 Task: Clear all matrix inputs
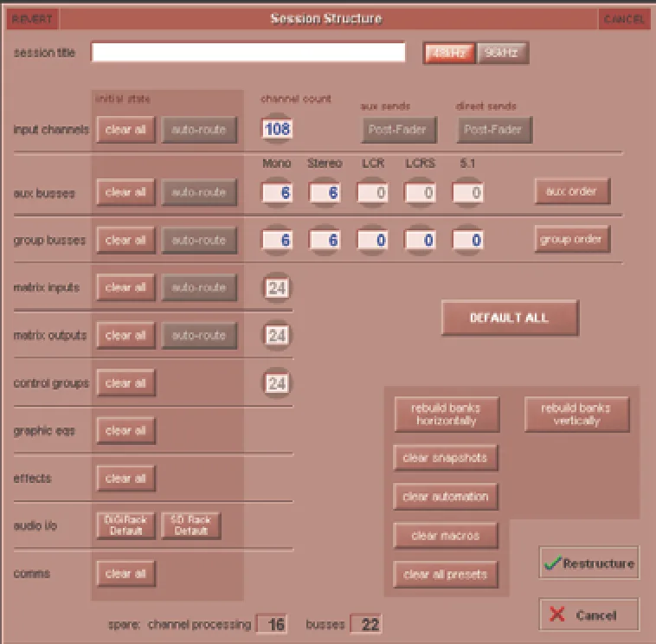point(125,287)
